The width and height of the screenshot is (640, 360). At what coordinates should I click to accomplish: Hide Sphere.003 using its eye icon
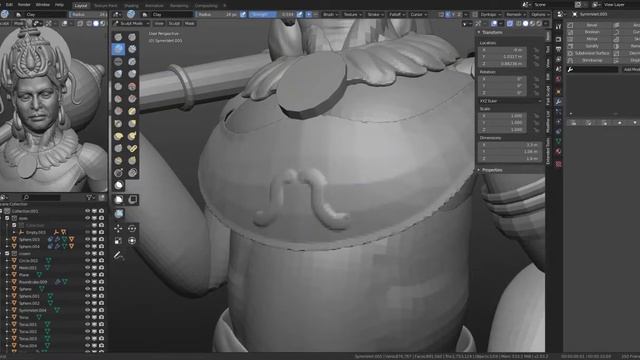coord(87,239)
